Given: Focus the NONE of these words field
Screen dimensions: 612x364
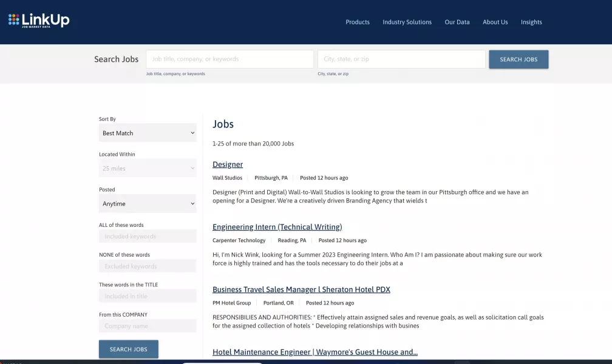Looking at the screenshot, I should pyautogui.click(x=148, y=266).
